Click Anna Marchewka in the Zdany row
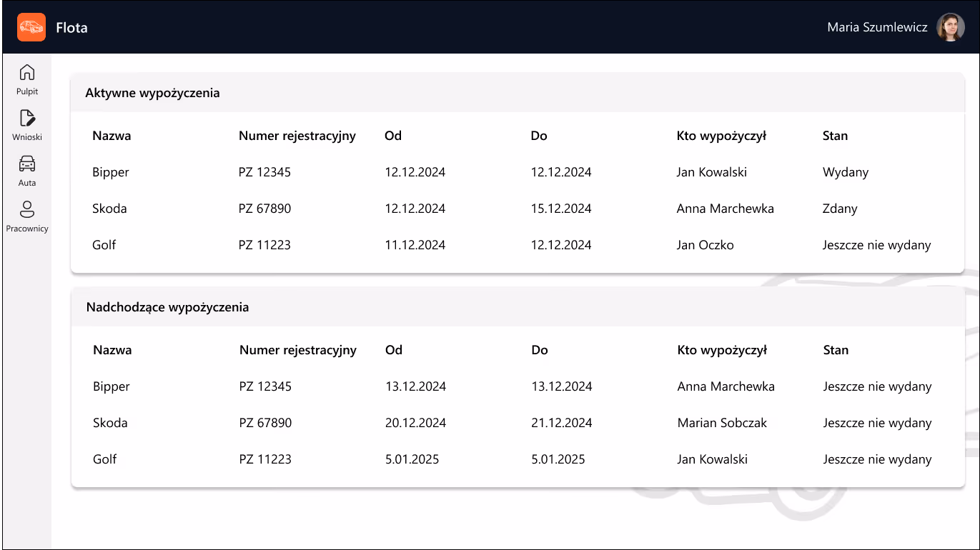The image size is (980, 550). (726, 209)
